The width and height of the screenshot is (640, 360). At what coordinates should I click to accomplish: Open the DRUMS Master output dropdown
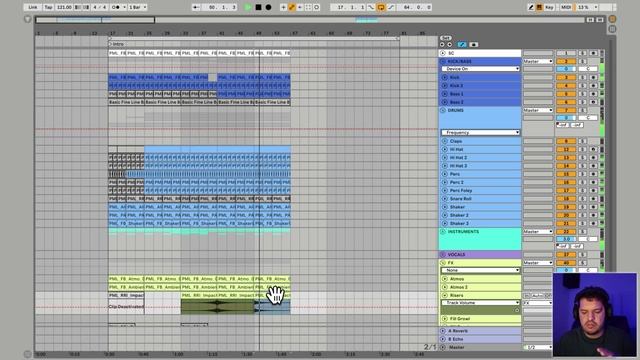[x=538, y=110]
